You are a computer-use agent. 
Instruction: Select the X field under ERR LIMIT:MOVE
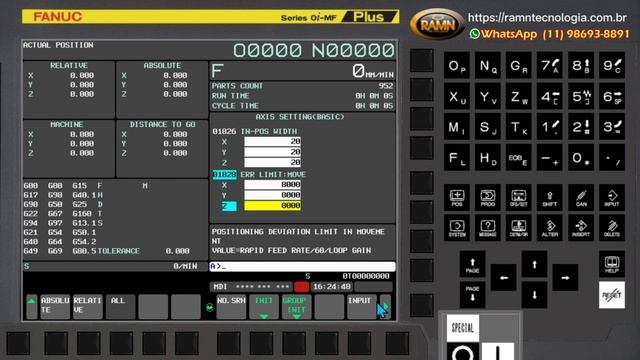click(x=272, y=184)
